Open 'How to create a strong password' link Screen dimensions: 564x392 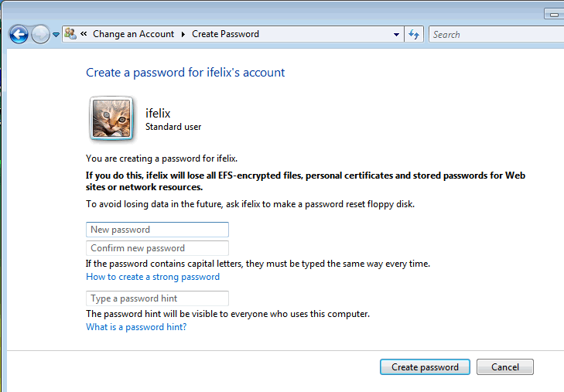152,277
